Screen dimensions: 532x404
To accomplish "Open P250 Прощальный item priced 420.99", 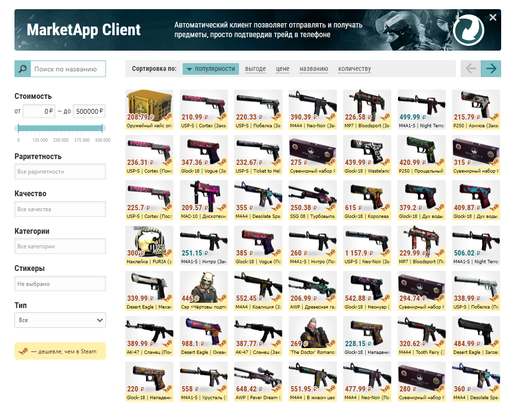I will pyautogui.click(x=421, y=155).
